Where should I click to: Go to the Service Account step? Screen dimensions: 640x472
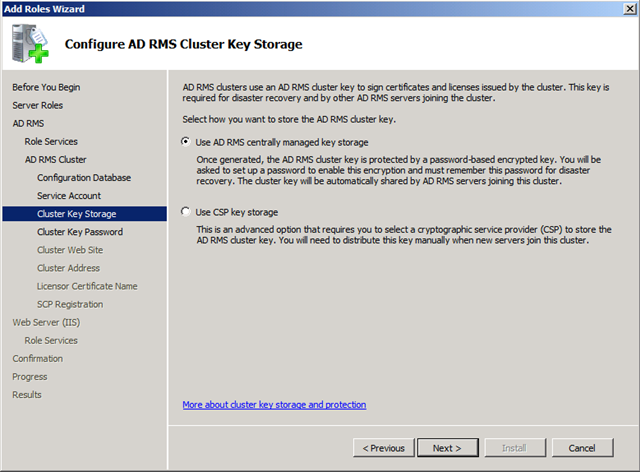tap(69, 196)
